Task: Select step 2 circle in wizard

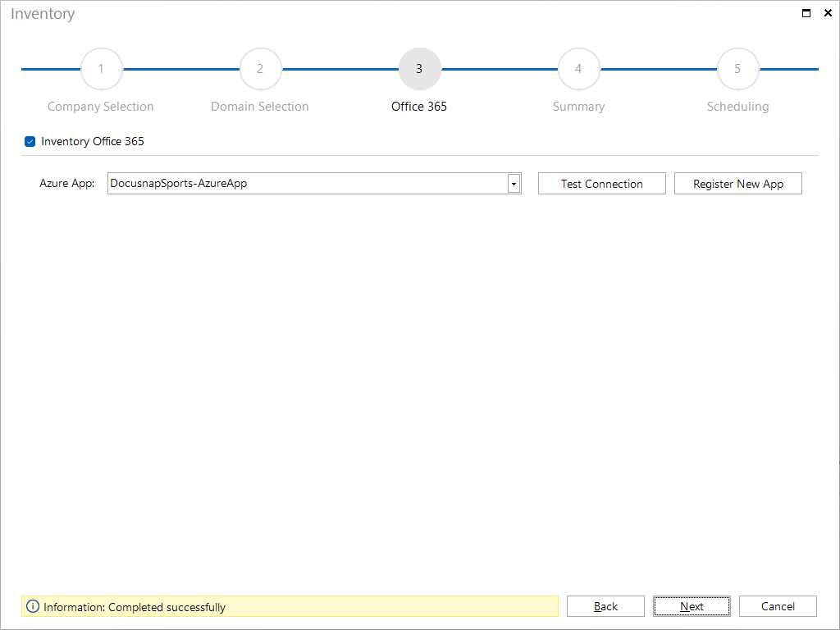Action: (x=260, y=69)
